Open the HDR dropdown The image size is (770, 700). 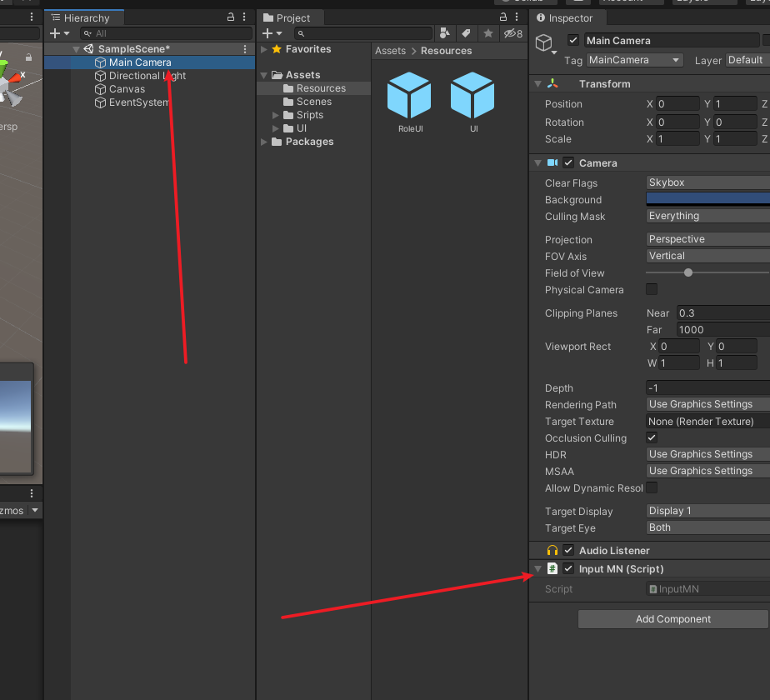tap(707, 454)
